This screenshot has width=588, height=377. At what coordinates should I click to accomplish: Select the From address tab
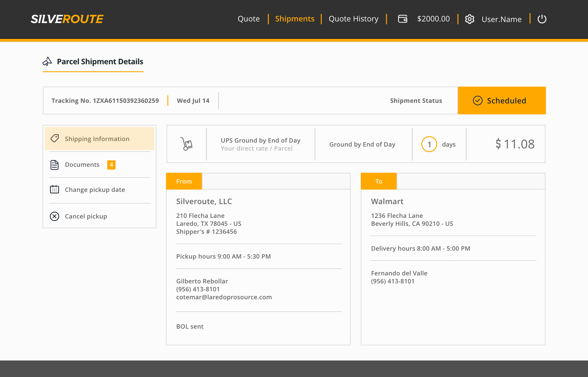coord(184,181)
